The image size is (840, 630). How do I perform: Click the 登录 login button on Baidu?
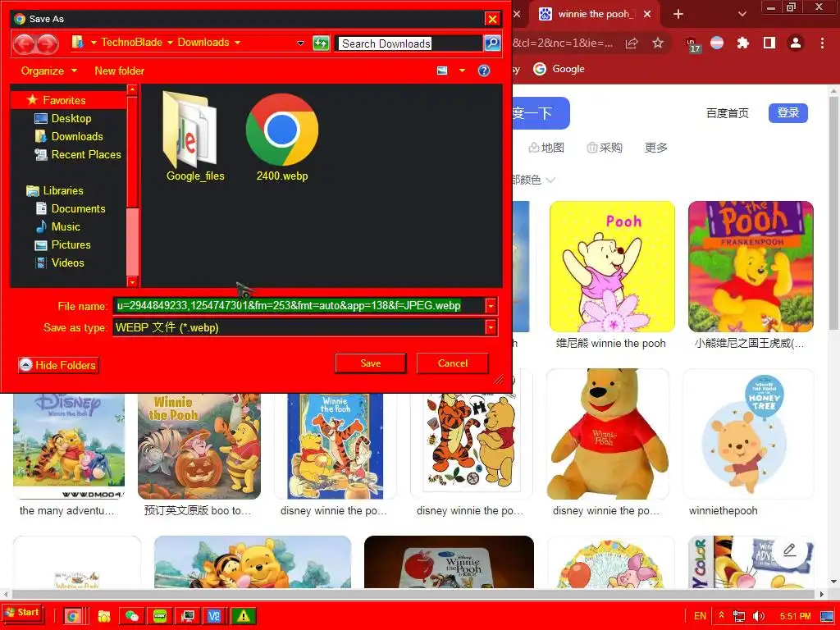[788, 113]
